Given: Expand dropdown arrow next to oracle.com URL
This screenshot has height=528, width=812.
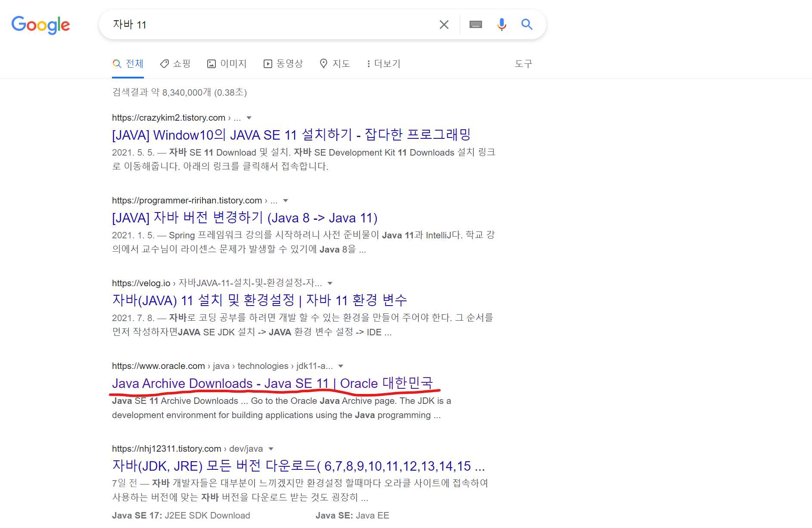Looking at the screenshot, I should [341, 366].
